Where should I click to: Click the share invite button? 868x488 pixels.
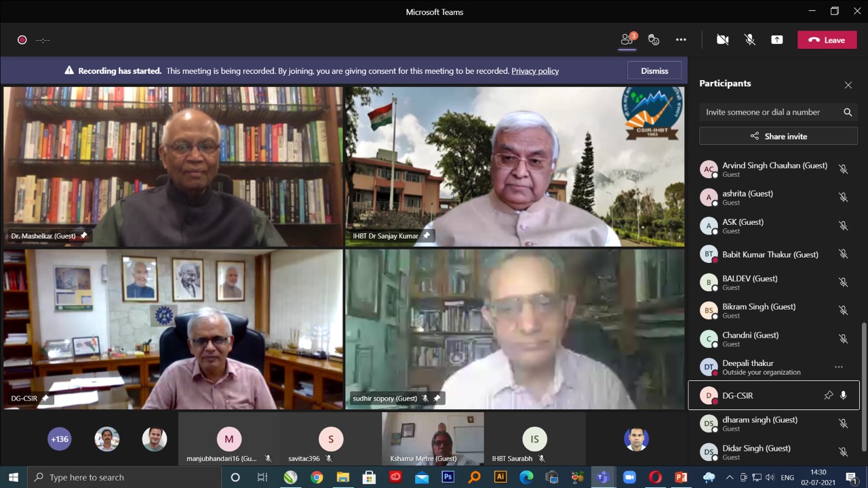778,136
